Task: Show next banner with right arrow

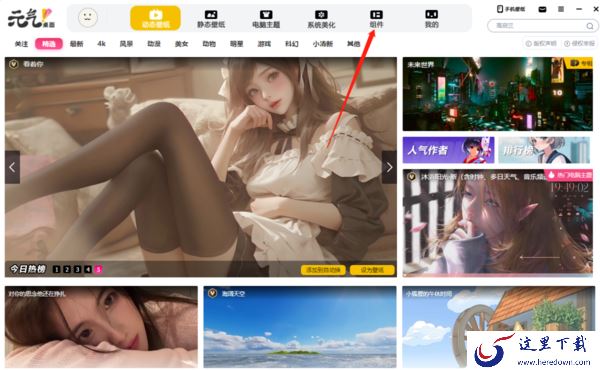Action: pyautogui.click(x=389, y=167)
